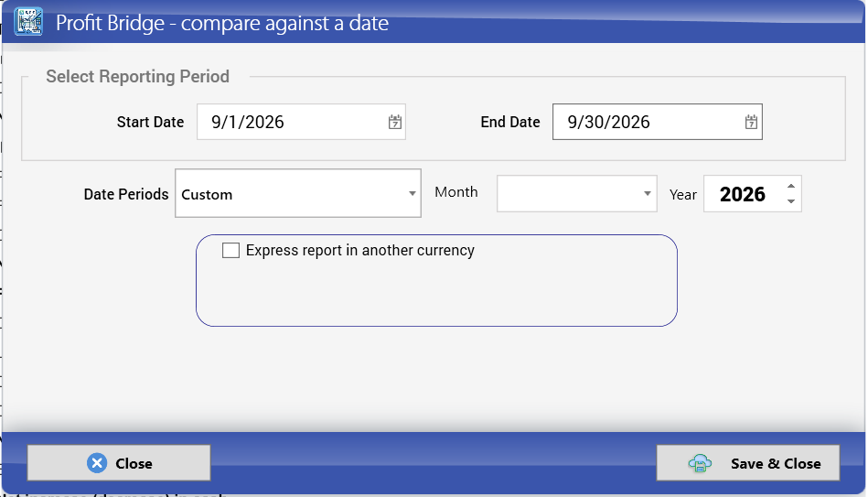Viewport: 868px width, 497px height.
Task: Open the End Date calendar picker icon
Action: [751, 122]
